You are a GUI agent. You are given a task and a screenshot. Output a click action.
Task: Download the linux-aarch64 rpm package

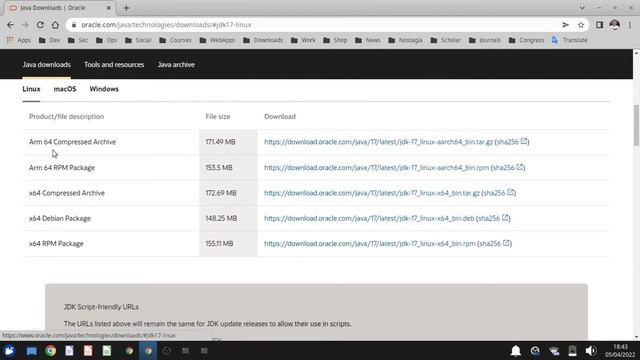coord(376,168)
